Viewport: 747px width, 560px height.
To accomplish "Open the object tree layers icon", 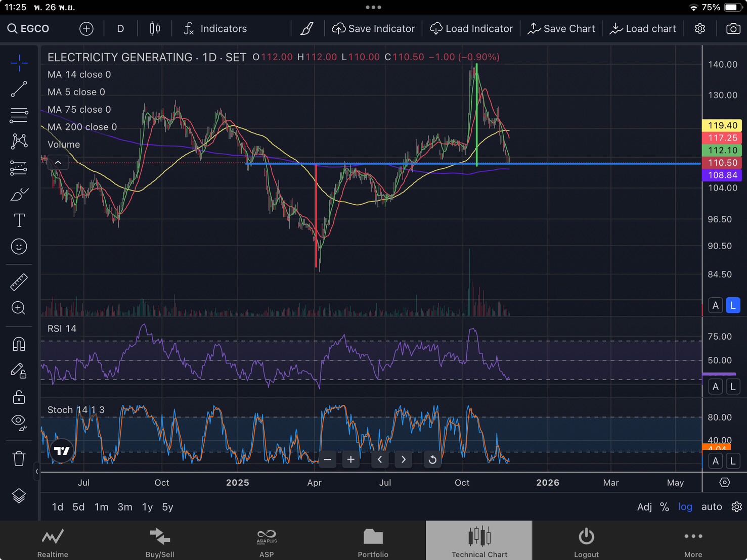I will pyautogui.click(x=19, y=496).
